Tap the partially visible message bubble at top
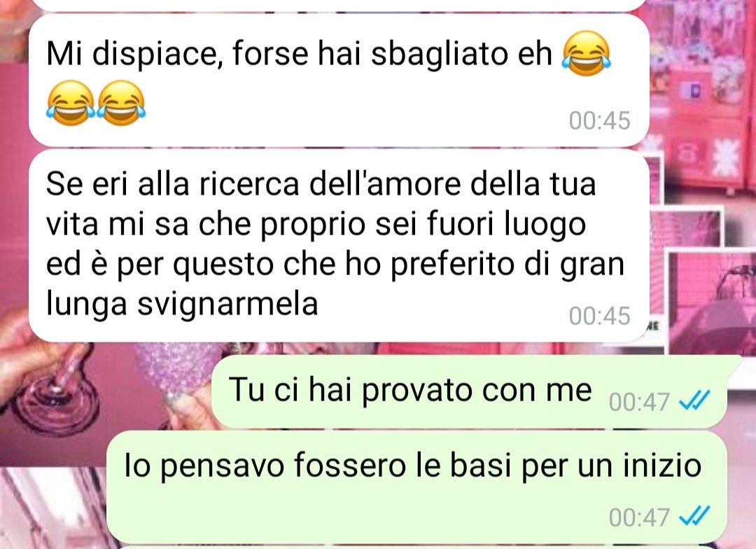This screenshot has height=549, width=756. coord(339,5)
